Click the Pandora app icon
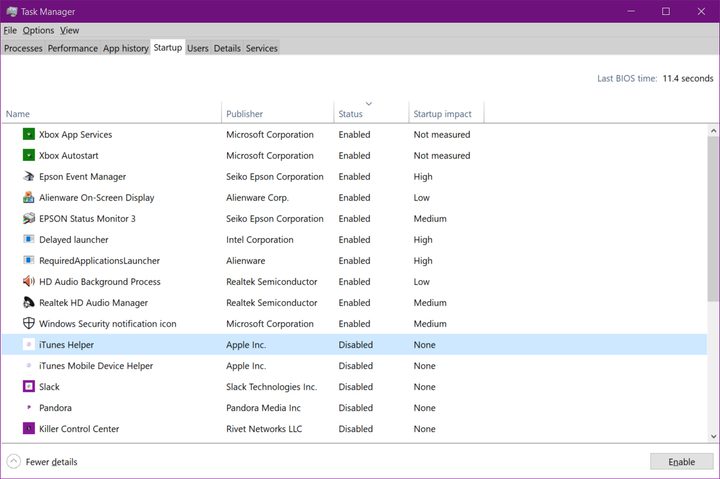The width and height of the screenshot is (720, 479). 28,407
